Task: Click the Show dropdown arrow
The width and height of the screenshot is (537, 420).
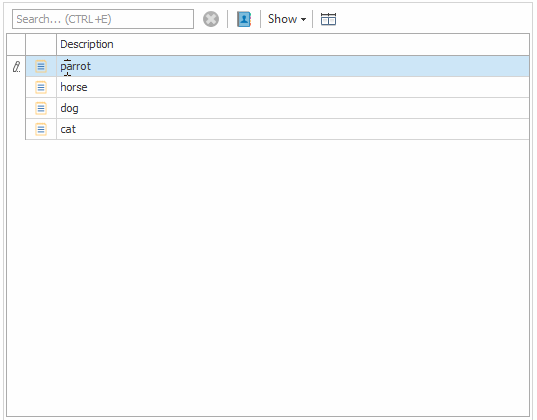Action: (303, 20)
